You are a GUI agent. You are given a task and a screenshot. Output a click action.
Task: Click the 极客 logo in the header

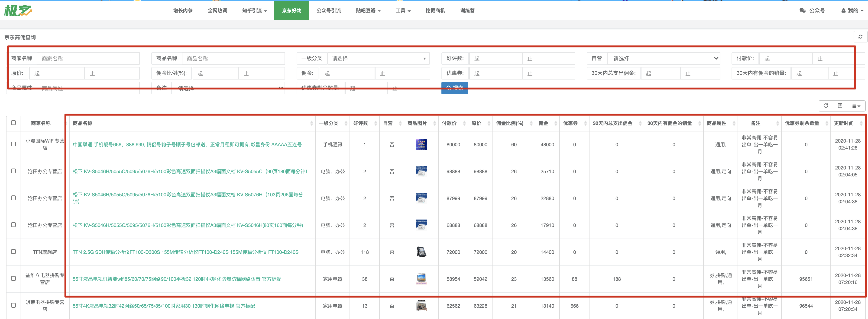click(18, 10)
